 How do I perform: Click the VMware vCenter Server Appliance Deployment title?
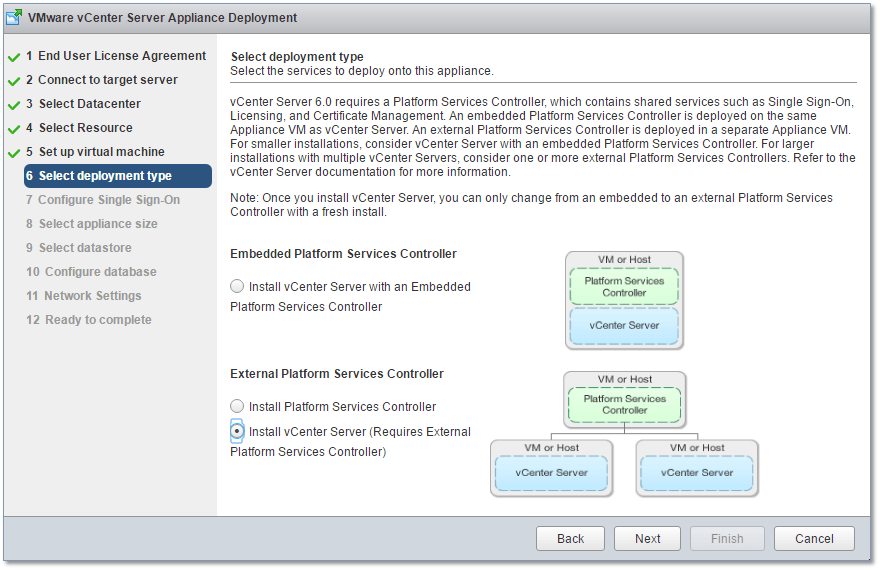162,18
